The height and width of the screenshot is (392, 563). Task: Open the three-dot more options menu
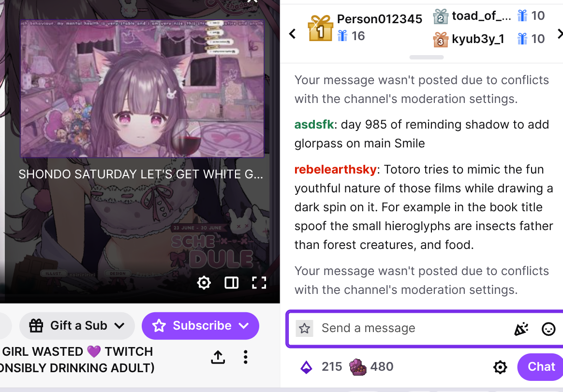point(246,357)
